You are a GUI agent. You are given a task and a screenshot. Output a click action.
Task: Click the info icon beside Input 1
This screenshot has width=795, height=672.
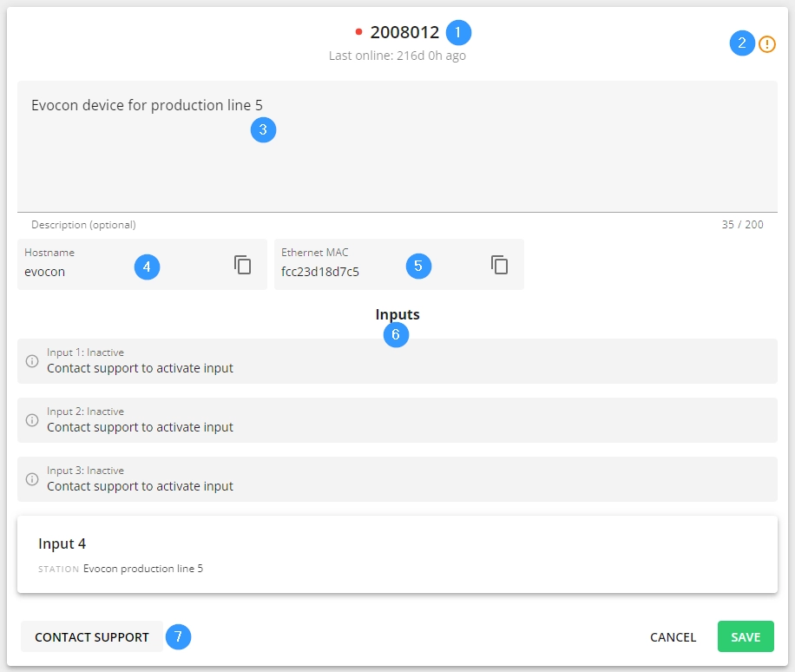(x=32, y=361)
